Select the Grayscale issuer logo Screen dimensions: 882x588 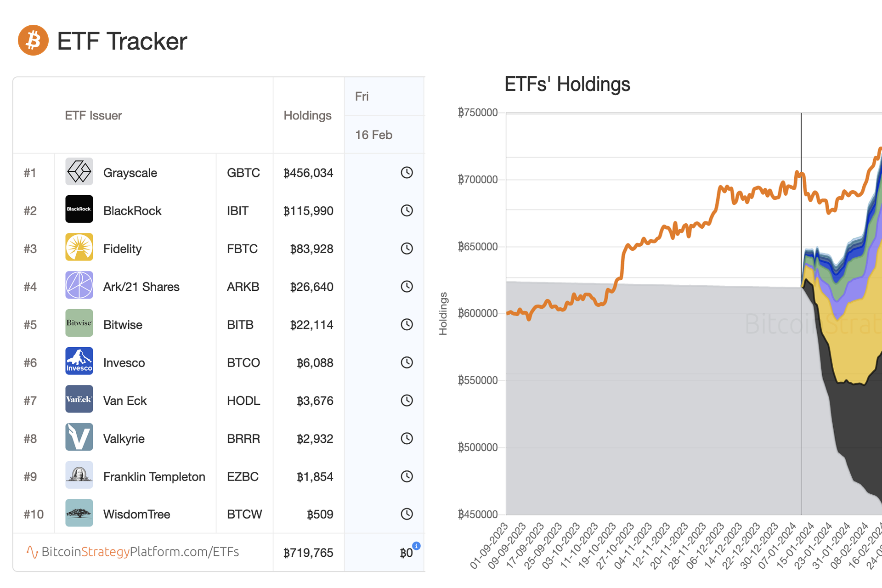[x=79, y=171]
